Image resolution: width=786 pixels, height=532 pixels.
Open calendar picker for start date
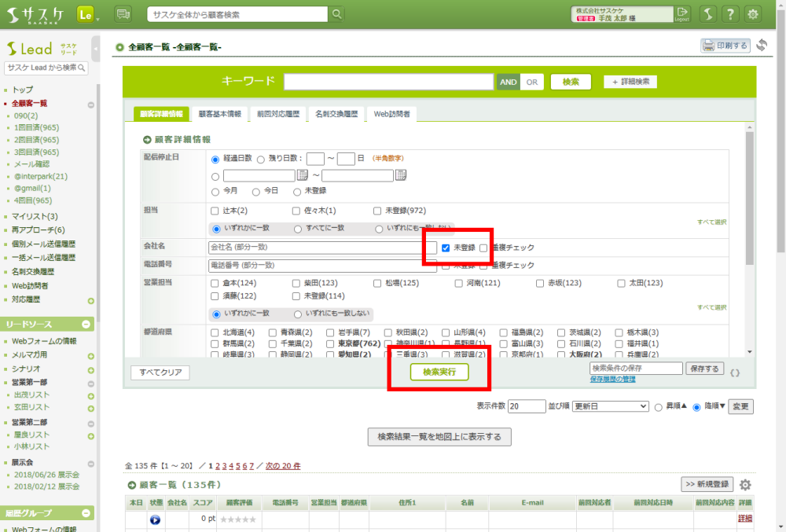(302, 175)
